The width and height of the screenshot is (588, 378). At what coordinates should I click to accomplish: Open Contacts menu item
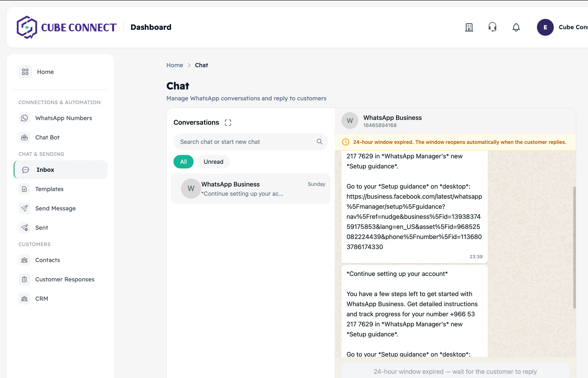click(x=60, y=260)
